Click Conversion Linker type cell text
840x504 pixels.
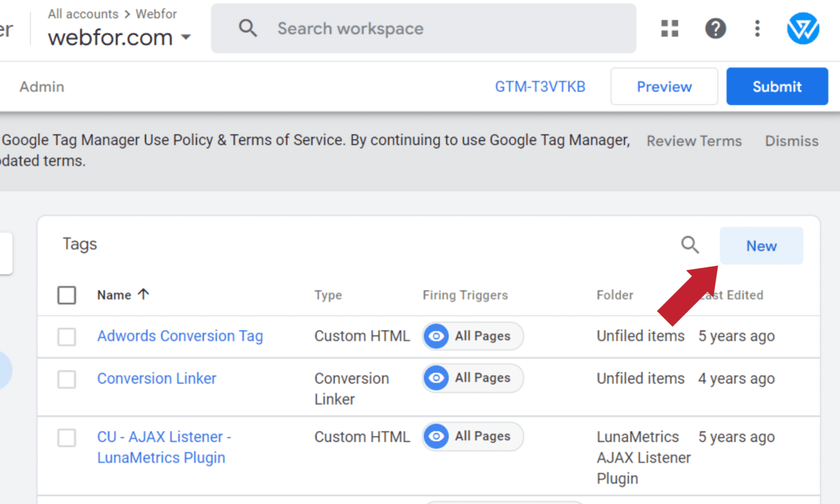(352, 389)
